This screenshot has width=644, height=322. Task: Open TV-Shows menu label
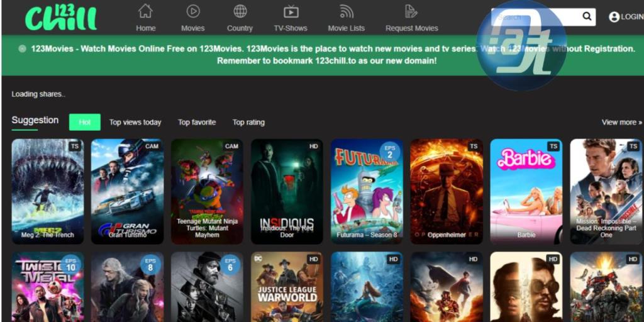point(291,28)
